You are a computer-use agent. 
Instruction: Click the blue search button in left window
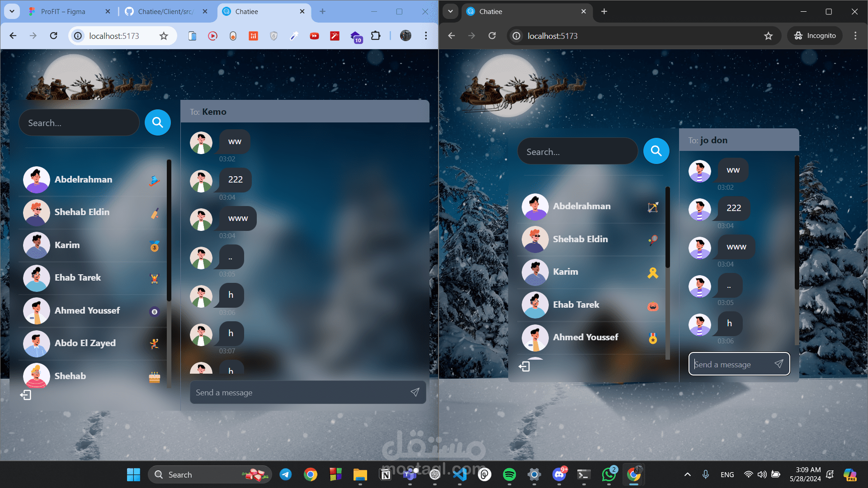[x=157, y=122]
